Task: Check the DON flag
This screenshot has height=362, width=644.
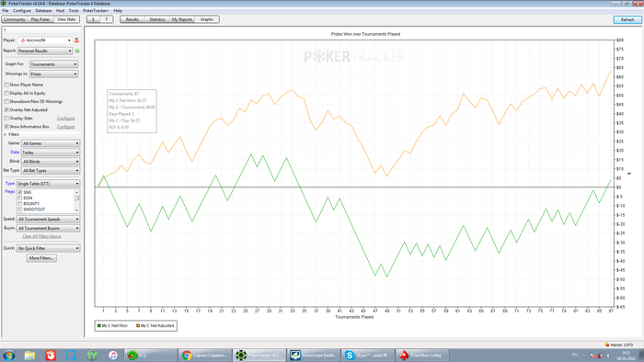Action: (x=19, y=198)
